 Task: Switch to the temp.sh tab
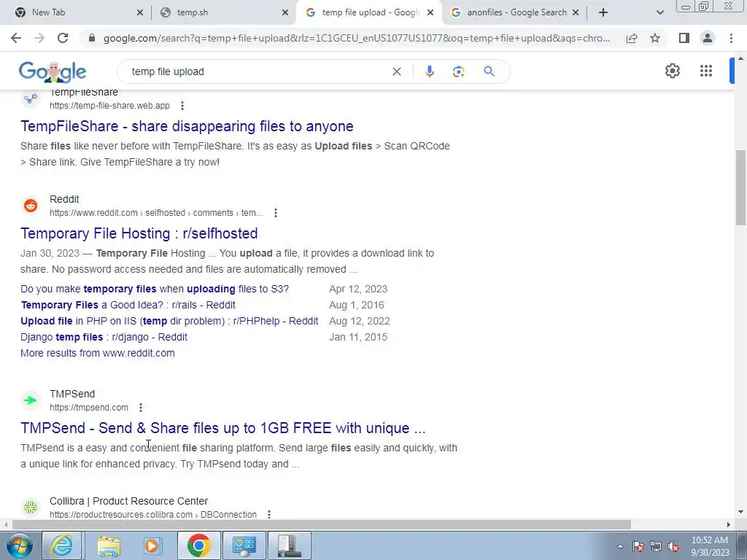(223, 12)
